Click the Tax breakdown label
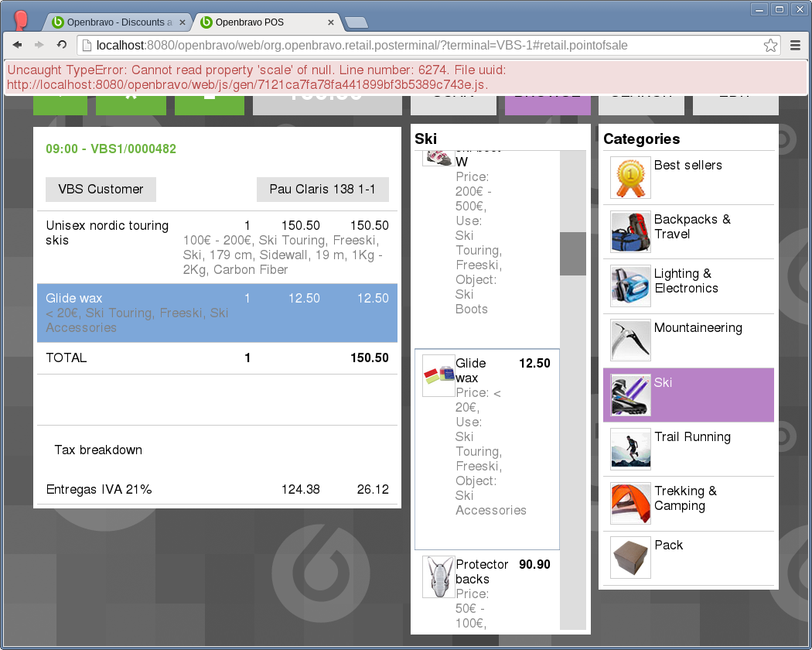 (x=98, y=450)
